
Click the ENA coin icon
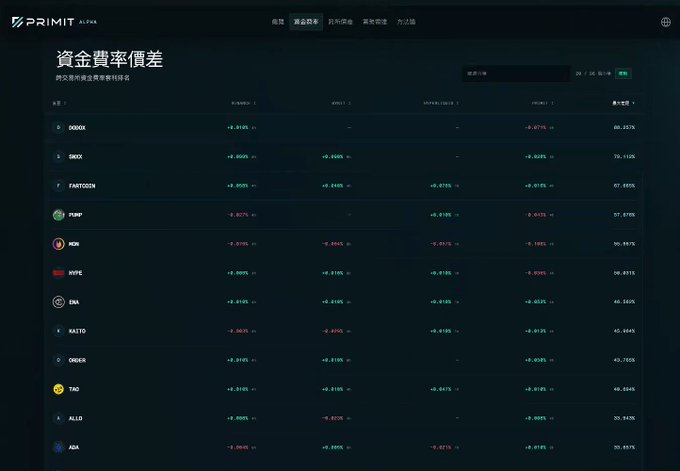[x=59, y=302]
